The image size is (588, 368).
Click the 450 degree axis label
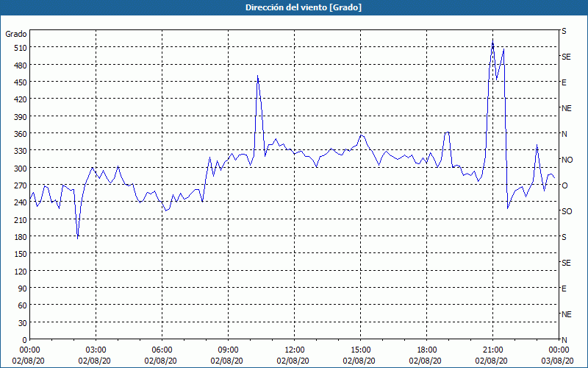click(21, 82)
